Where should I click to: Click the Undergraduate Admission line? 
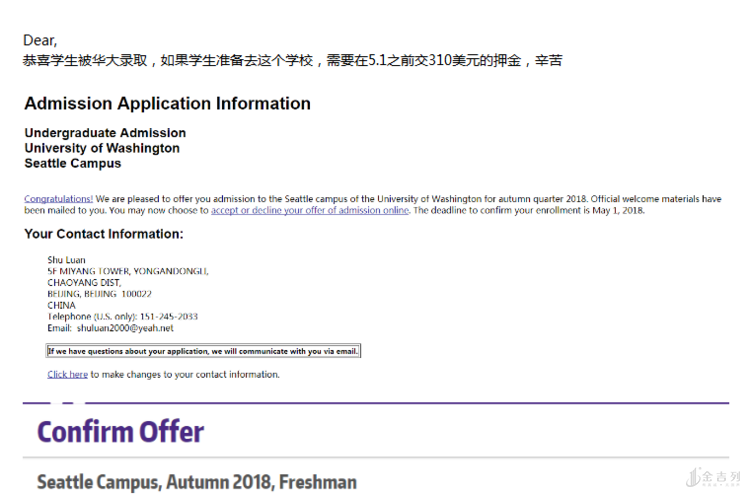tap(105, 133)
